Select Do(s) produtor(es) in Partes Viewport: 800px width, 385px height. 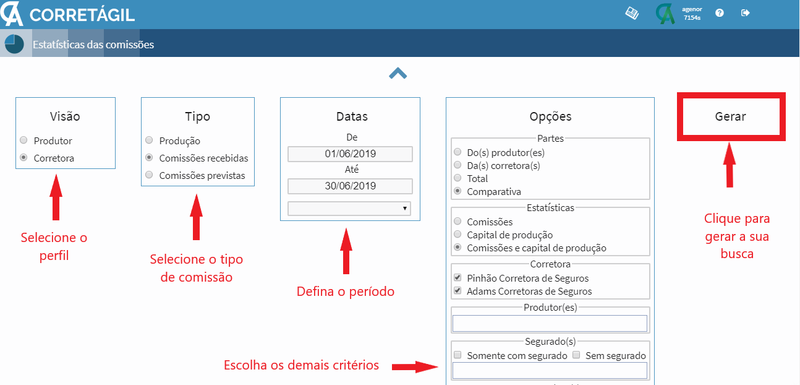tap(458, 152)
